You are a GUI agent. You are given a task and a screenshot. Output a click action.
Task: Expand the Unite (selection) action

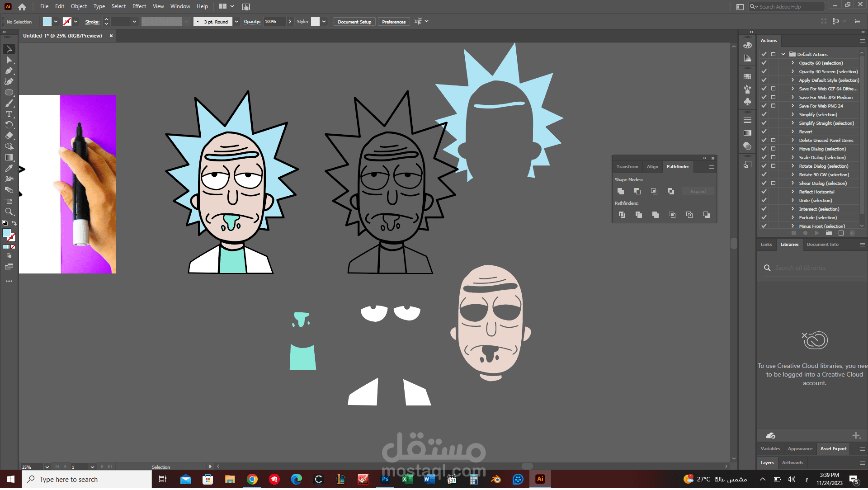793,200
